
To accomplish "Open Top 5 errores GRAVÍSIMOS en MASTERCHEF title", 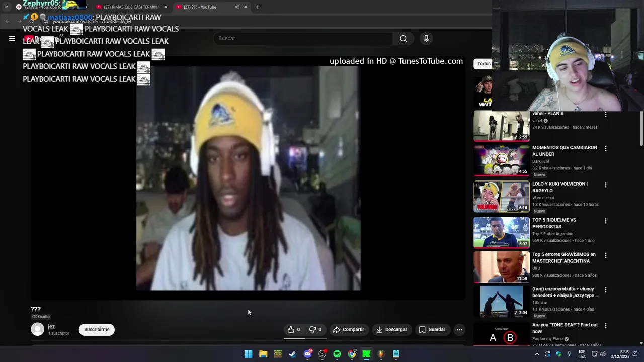I will 563,258.
